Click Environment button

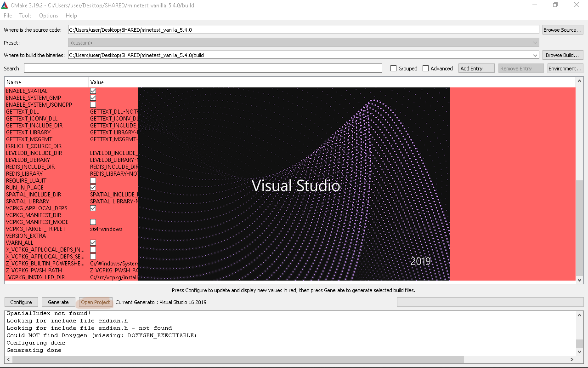pos(565,69)
